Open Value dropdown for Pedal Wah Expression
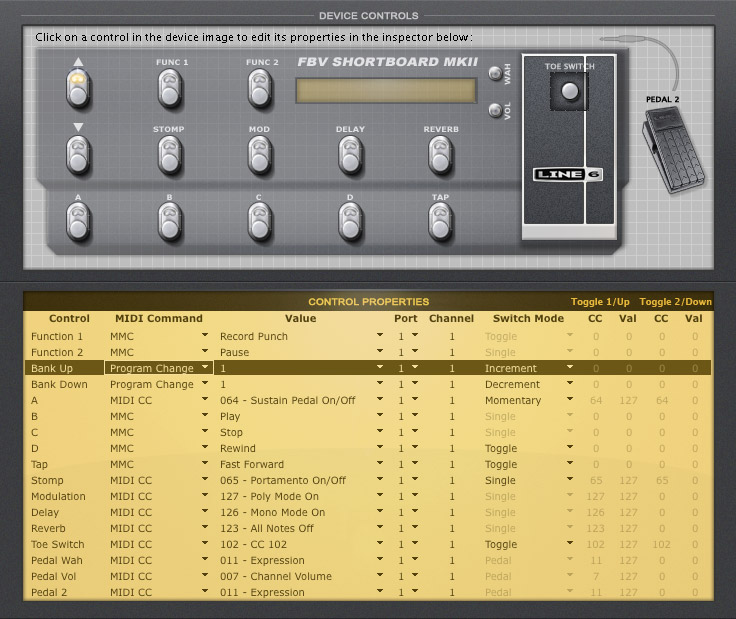 pos(380,559)
